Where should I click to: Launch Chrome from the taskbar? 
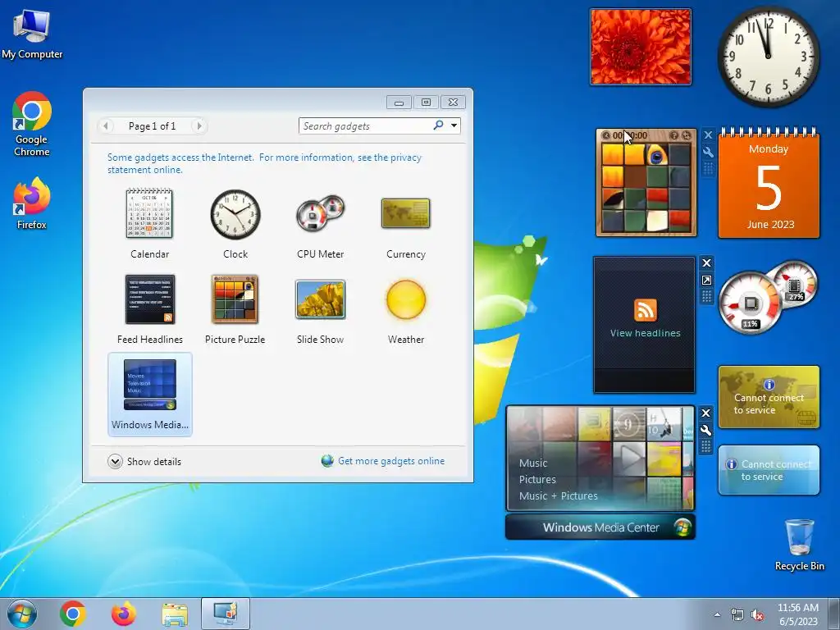tap(73, 614)
